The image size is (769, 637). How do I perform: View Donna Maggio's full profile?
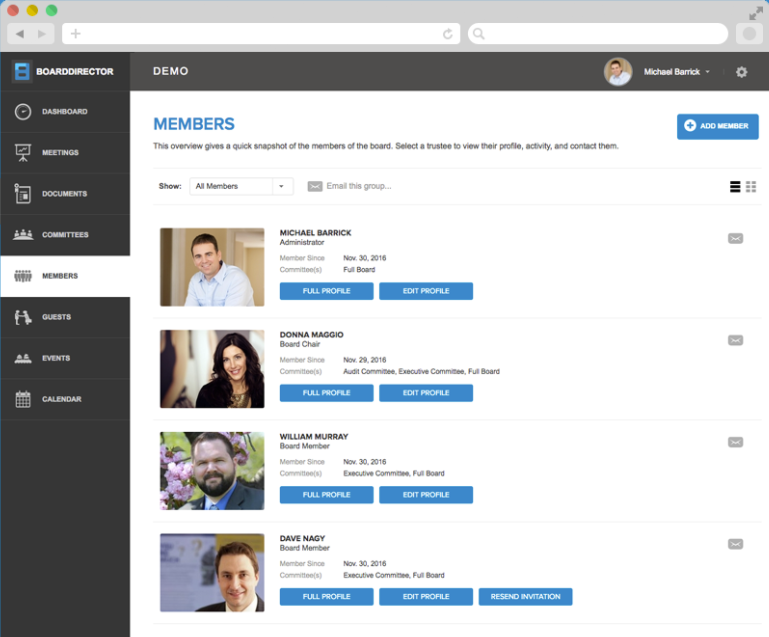click(327, 393)
